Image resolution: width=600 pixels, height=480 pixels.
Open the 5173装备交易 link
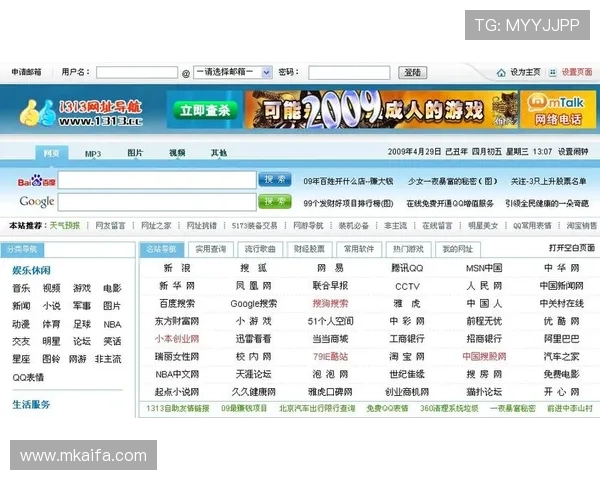pyautogui.click(x=254, y=225)
